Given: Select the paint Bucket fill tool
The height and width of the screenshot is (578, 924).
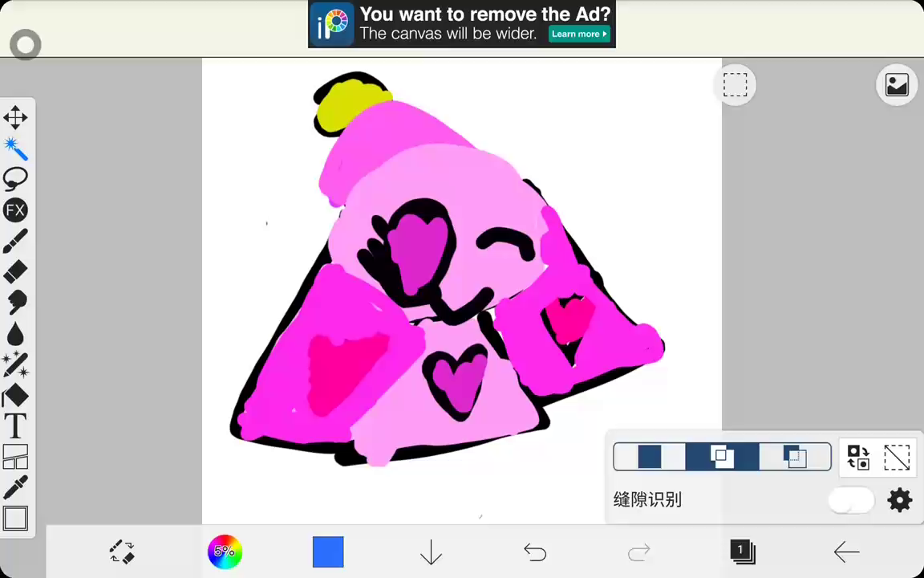Looking at the screenshot, I should (x=15, y=396).
